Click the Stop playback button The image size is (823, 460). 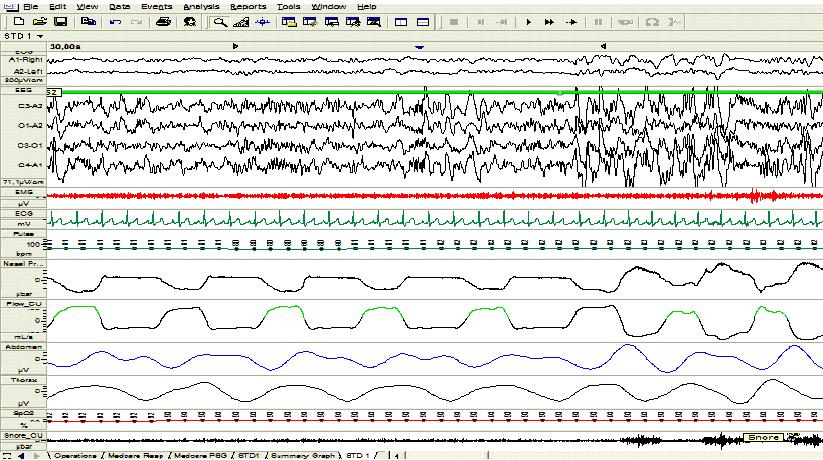[x=454, y=22]
